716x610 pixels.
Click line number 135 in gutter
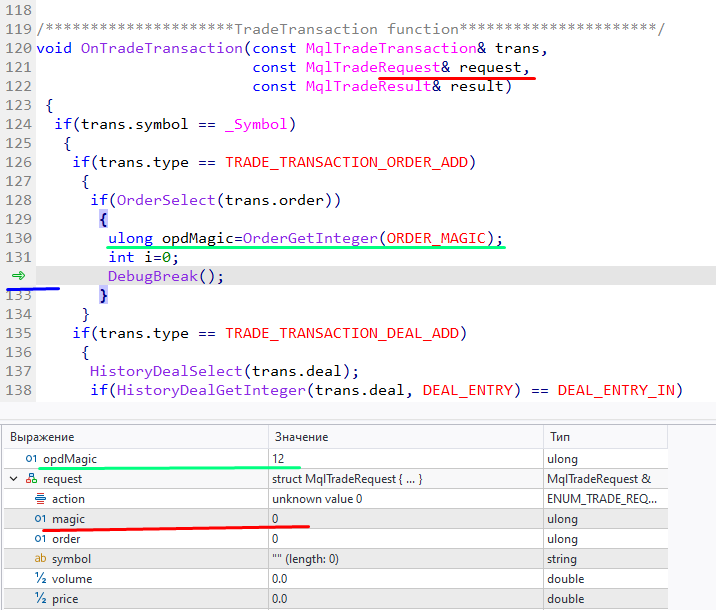(18, 333)
